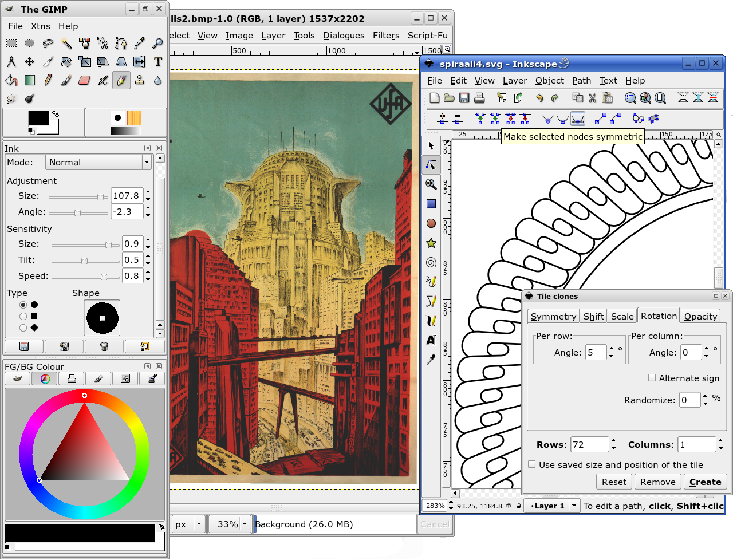
Task: Click the Reset button in Tile clones
Action: point(614,482)
